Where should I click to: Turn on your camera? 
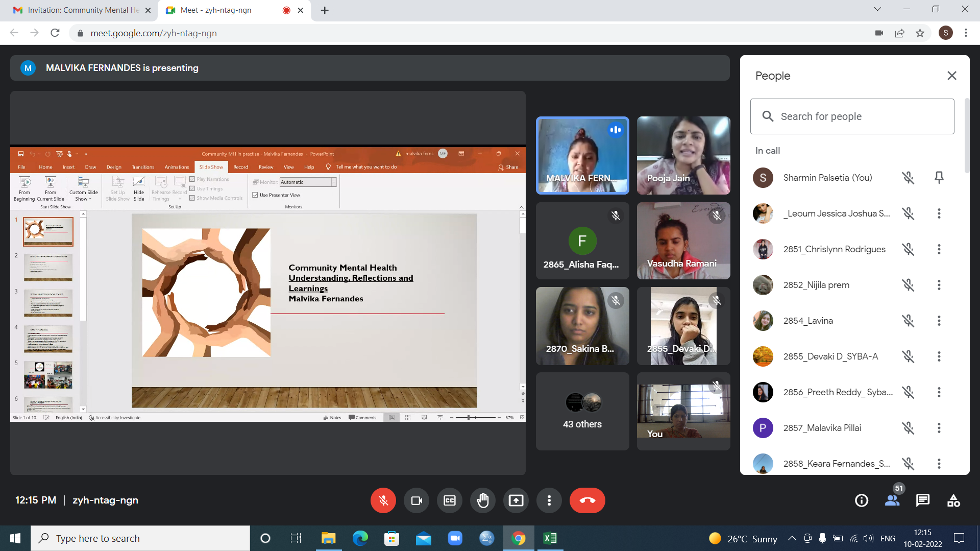click(x=416, y=500)
